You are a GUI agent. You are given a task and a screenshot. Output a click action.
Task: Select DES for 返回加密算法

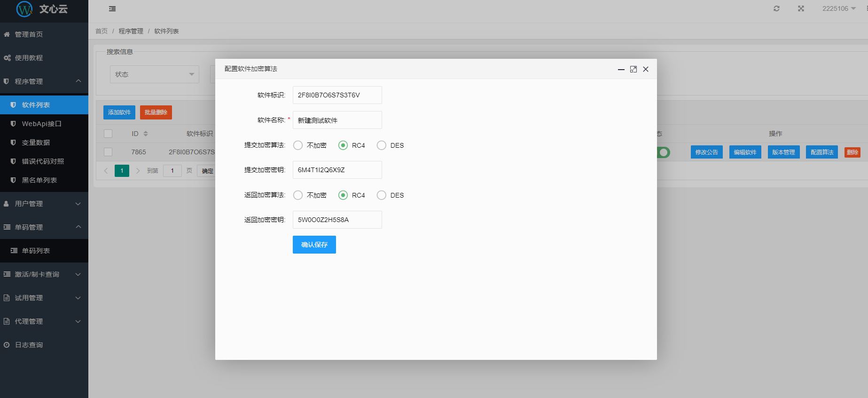pyautogui.click(x=382, y=195)
